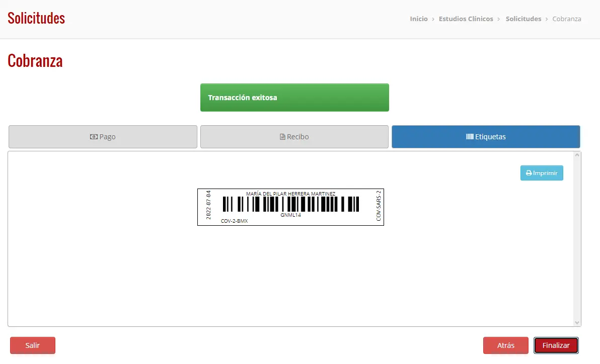Open the Solicitudes breadcrumb link

click(523, 19)
